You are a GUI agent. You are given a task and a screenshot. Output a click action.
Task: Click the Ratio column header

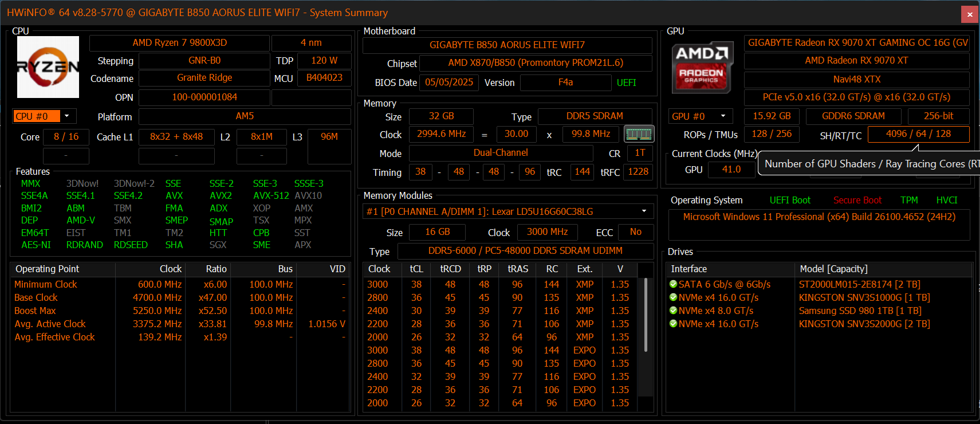click(207, 269)
